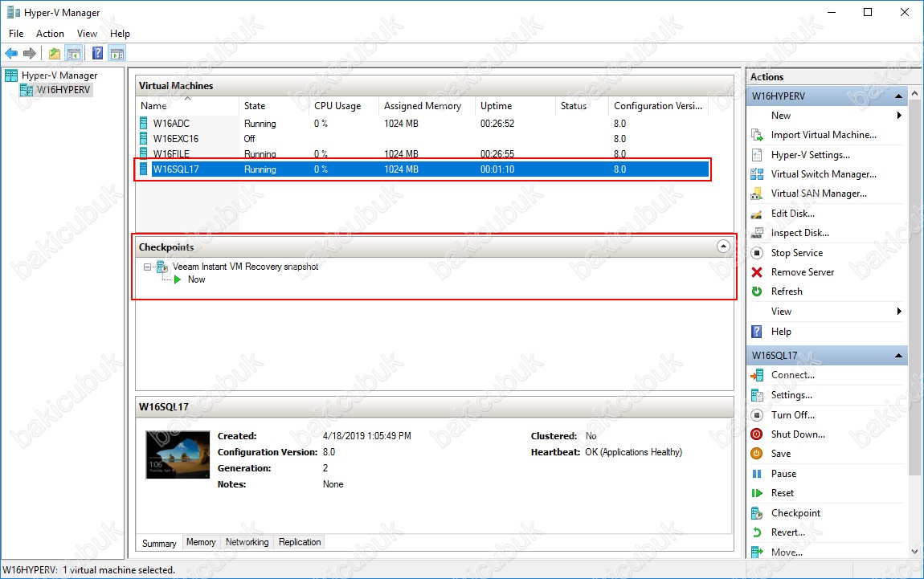This screenshot has width=924, height=579.
Task: Collapse the Veeam Instant VM Recovery snapshot node
Action: click(148, 267)
